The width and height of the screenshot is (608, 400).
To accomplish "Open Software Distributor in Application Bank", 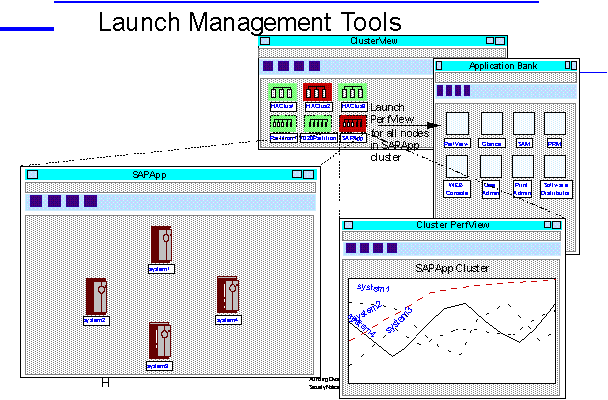I will [556, 167].
